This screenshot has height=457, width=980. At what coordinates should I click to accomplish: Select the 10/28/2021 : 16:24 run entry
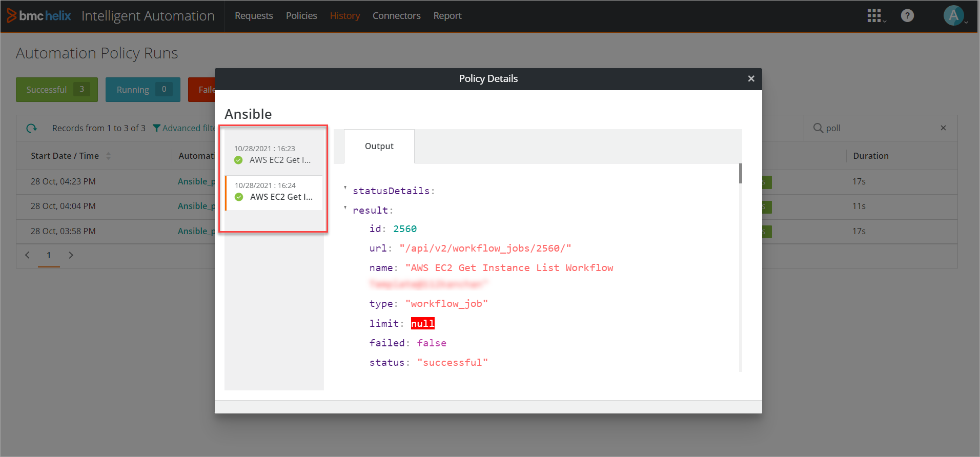click(x=274, y=193)
